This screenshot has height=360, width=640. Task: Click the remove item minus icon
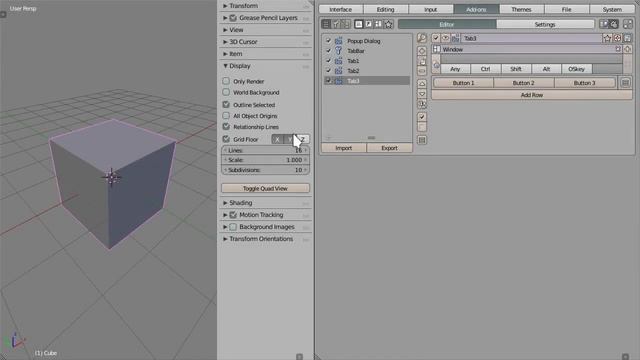tap(422, 71)
